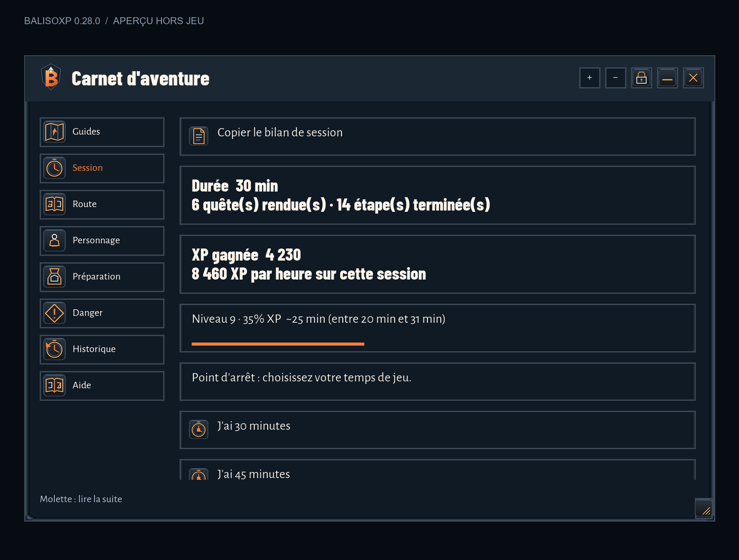Copy the session summary via Copier le bilan

[x=438, y=136]
